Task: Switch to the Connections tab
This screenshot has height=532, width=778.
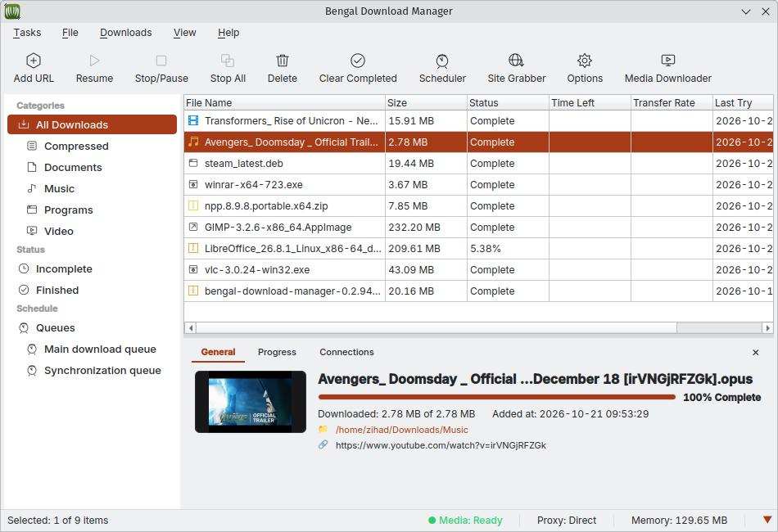Action: tap(346, 352)
